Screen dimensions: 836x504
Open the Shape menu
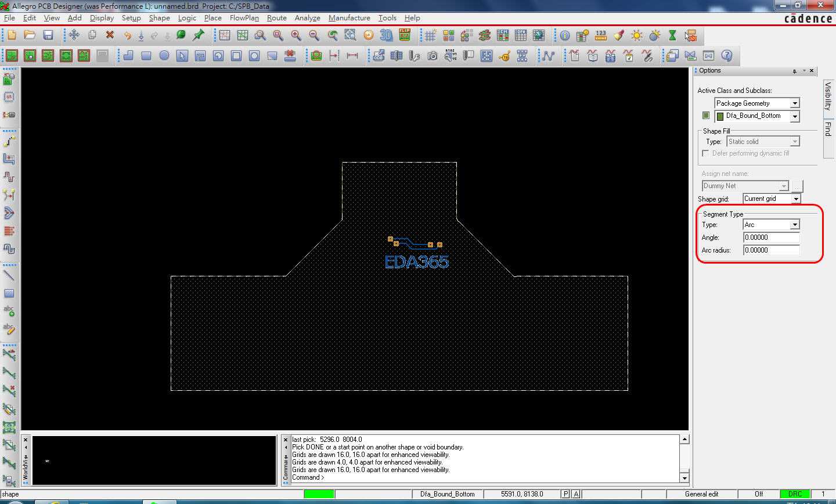click(x=159, y=18)
